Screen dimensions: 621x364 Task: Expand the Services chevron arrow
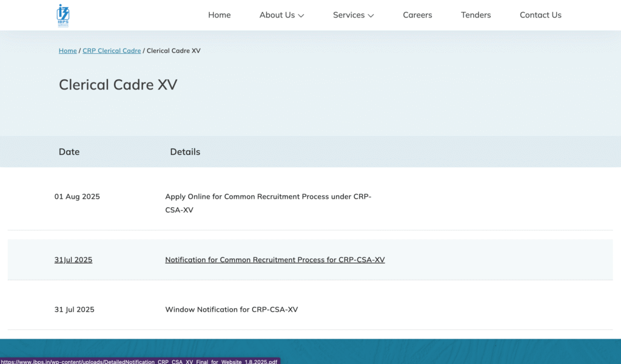[371, 16]
